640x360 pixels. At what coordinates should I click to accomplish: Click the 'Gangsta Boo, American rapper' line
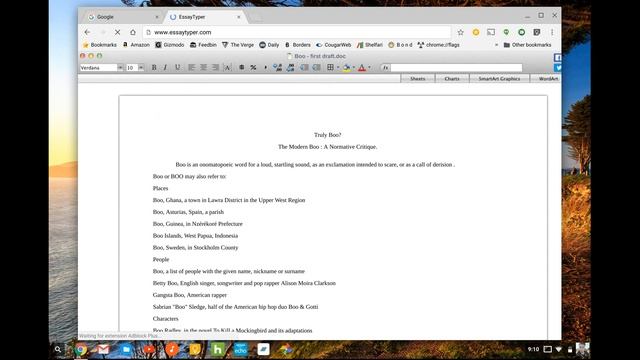tap(190, 295)
